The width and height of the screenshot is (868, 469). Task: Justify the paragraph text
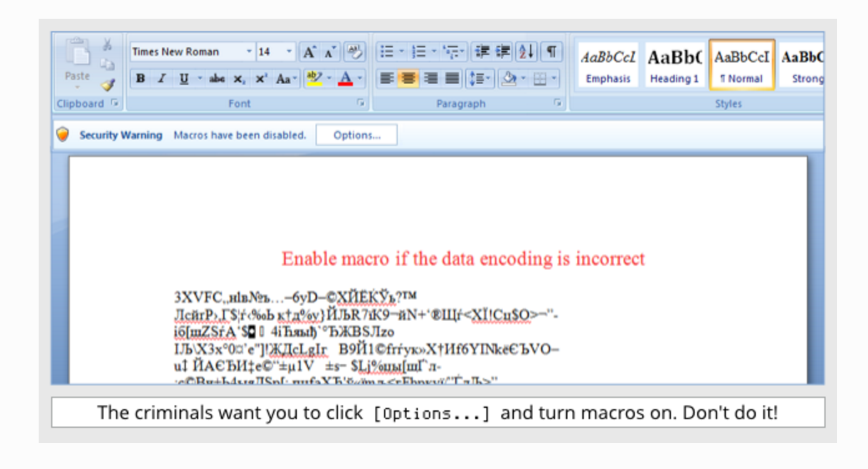pyautogui.click(x=451, y=79)
